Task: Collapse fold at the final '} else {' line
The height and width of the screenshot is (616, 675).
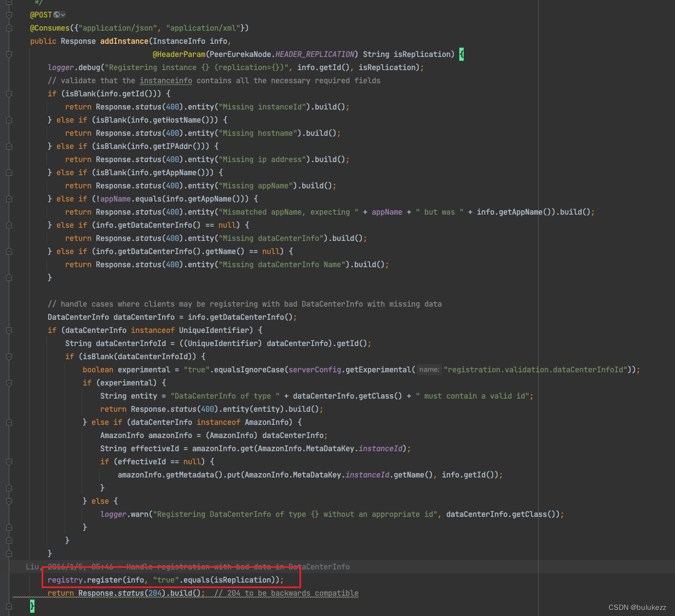Action: 9,501
